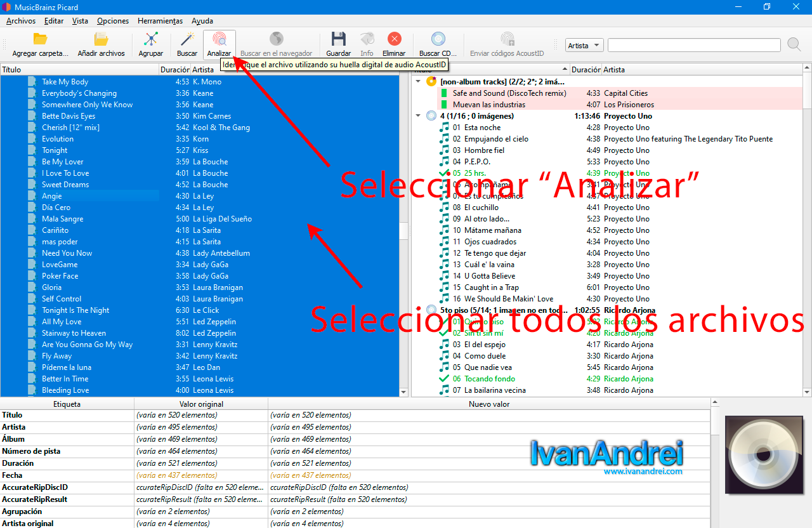Click the Analizar fingerprint icon

[219, 39]
